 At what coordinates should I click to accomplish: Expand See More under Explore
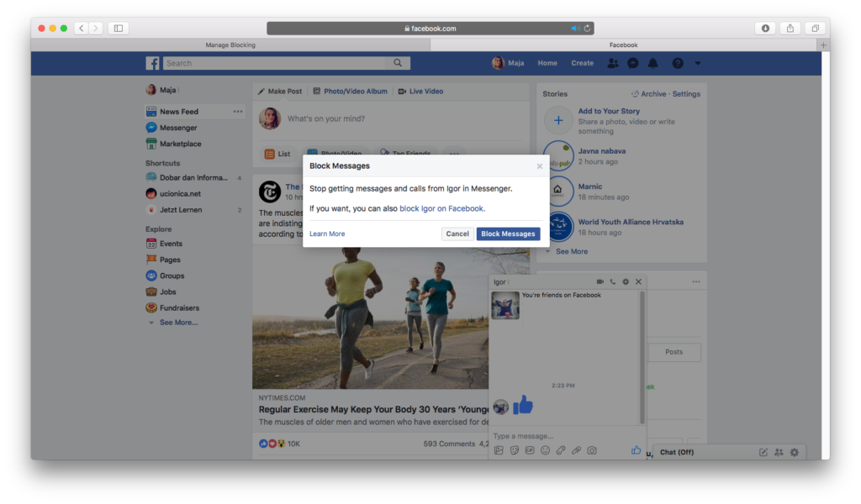[x=178, y=323]
